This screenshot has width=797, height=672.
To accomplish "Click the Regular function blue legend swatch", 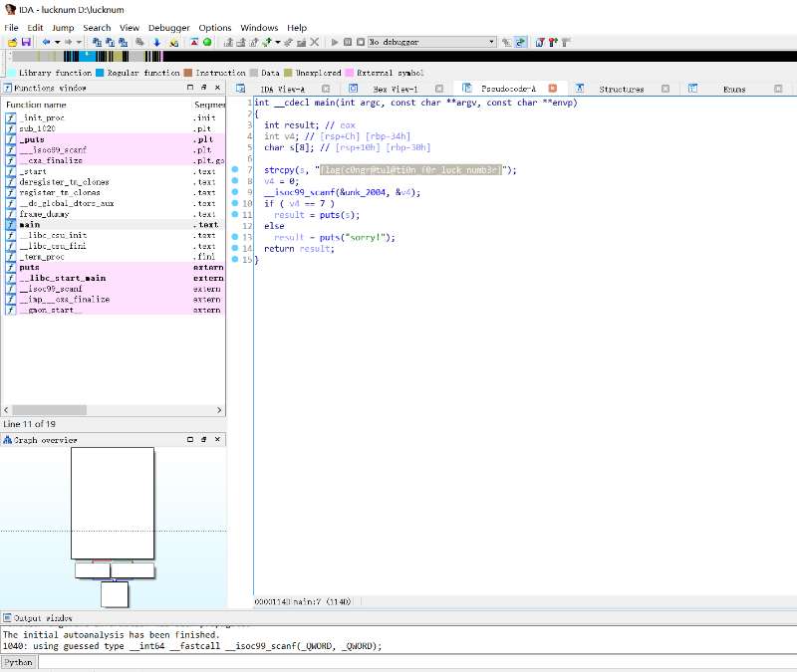I will [x=101, y=73].
